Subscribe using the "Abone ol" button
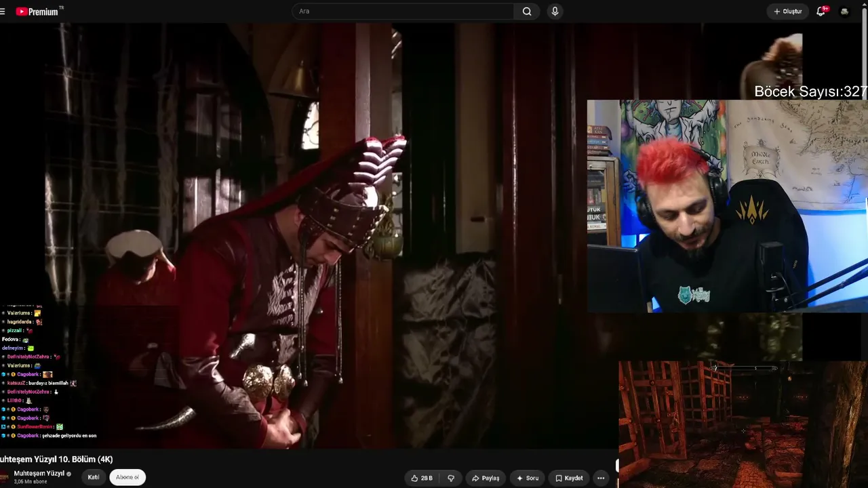 [x=127, y=477]
